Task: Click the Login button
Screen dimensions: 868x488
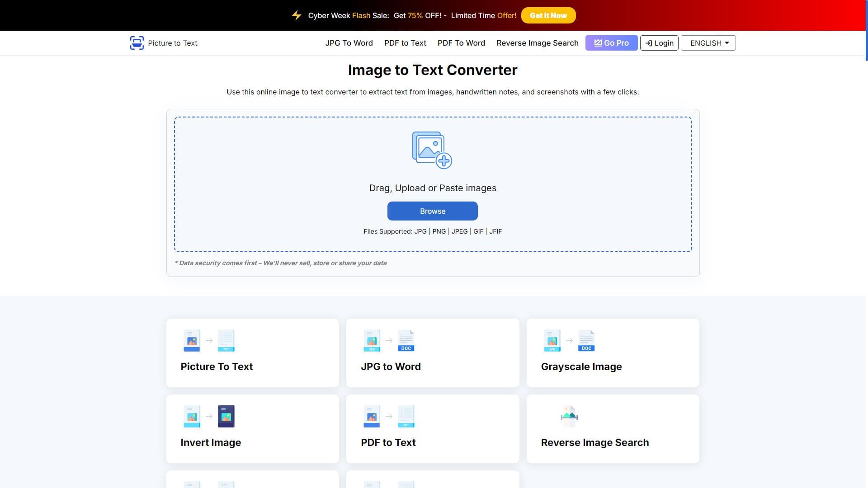Action: click(659, 43)
